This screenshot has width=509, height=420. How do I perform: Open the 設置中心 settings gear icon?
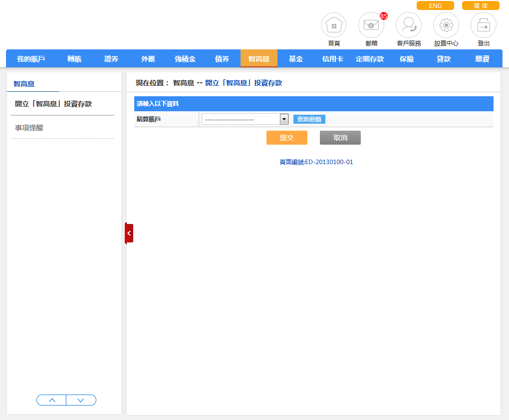[x=446, y=25]
